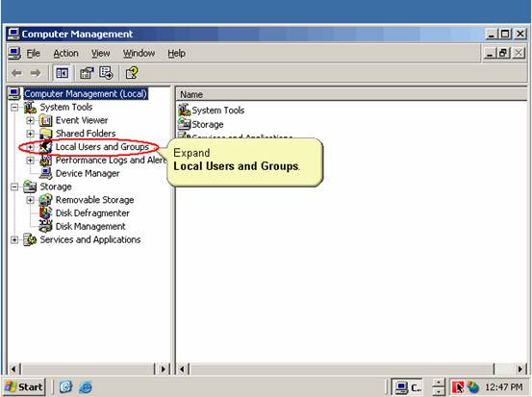Click the red security tray icon

pyautogui.click(x=458, y=386)
